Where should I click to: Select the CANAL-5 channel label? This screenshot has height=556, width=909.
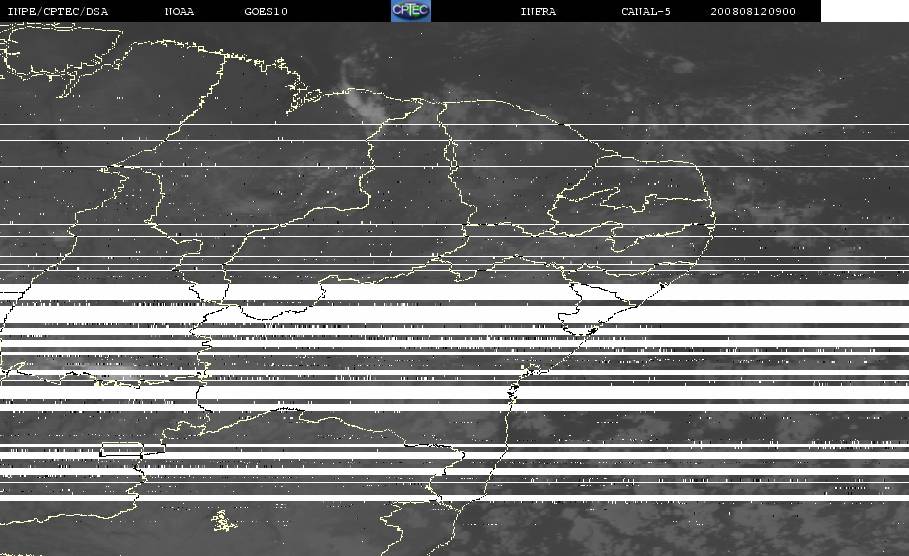646,12
